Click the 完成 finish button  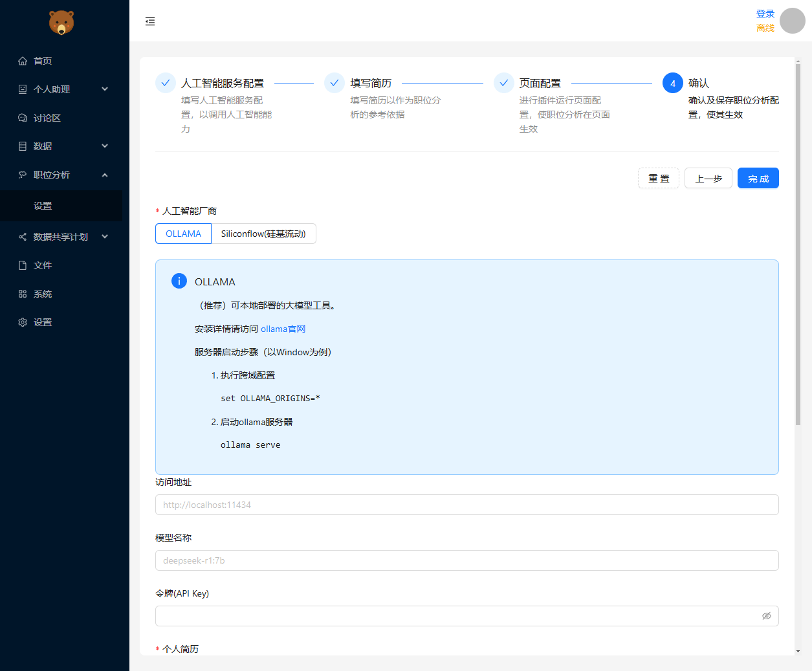[x=758, y=178]
